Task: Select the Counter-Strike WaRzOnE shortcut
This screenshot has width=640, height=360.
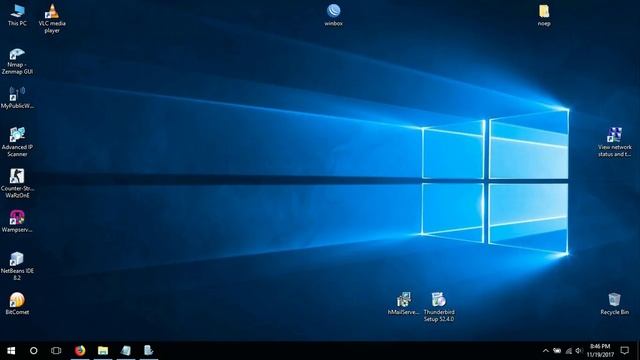Action: (x=17, y=184)
